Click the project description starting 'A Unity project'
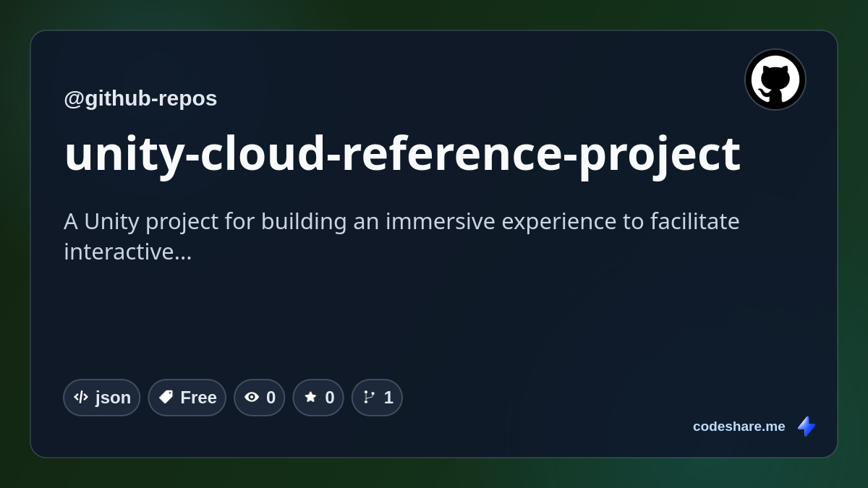Viewport: 868px width, 488px height. [x=401, y=236]
